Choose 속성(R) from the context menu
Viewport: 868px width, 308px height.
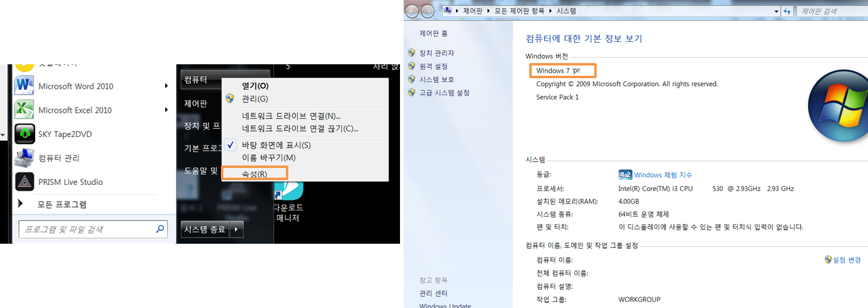click(254, 174)
